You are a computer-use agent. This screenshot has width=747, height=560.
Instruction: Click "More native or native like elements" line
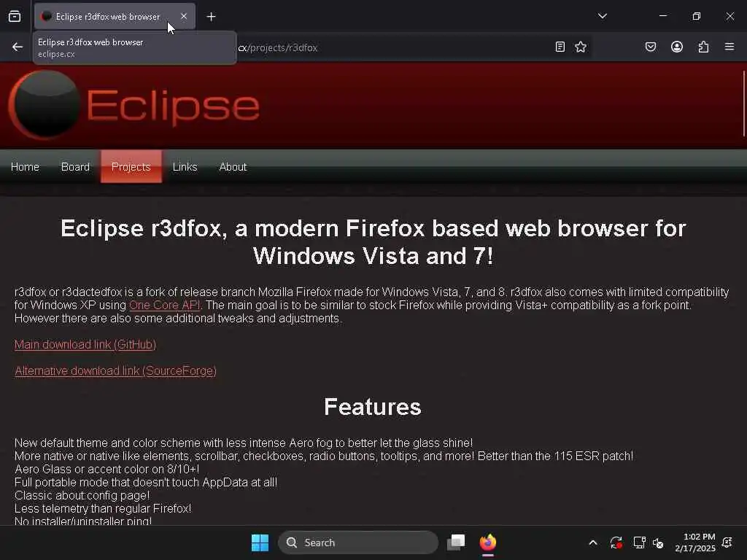pos(324,456)
